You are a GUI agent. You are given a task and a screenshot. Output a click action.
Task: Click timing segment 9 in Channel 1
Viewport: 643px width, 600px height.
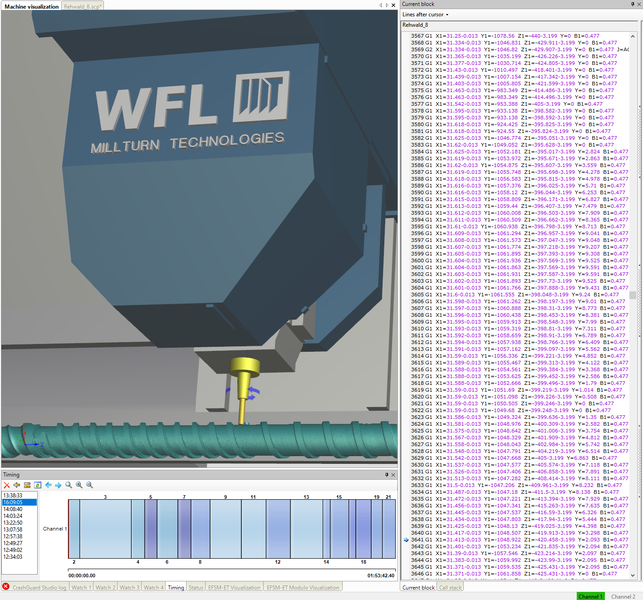pyautogui.click(x=226, y=529)
